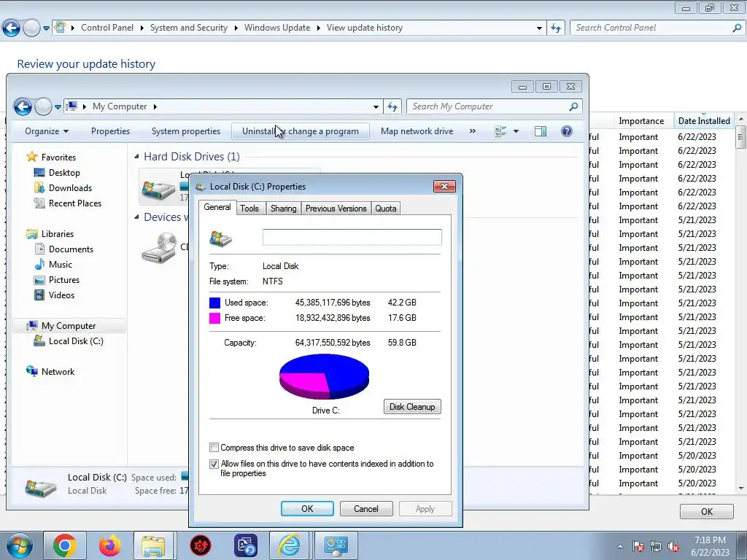Click the Drive C pie chart
747x560 pixels.
[324, 377]
